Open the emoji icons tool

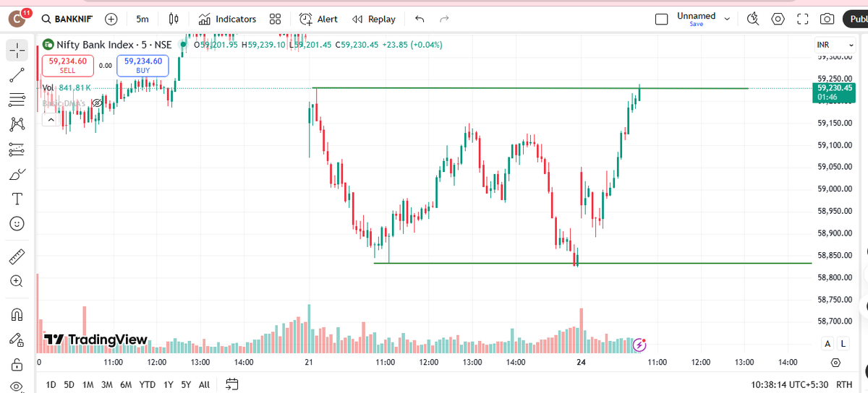tap(17, 224)
